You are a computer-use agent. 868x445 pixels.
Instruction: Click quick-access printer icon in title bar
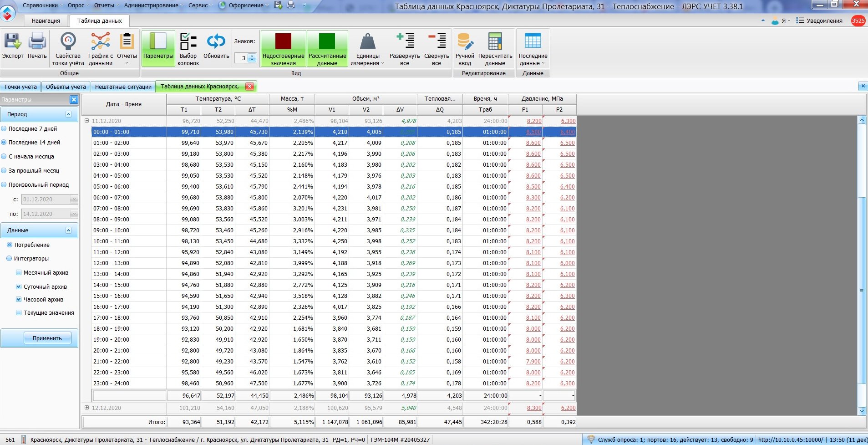pyautogui.click(x=291, y=5)
